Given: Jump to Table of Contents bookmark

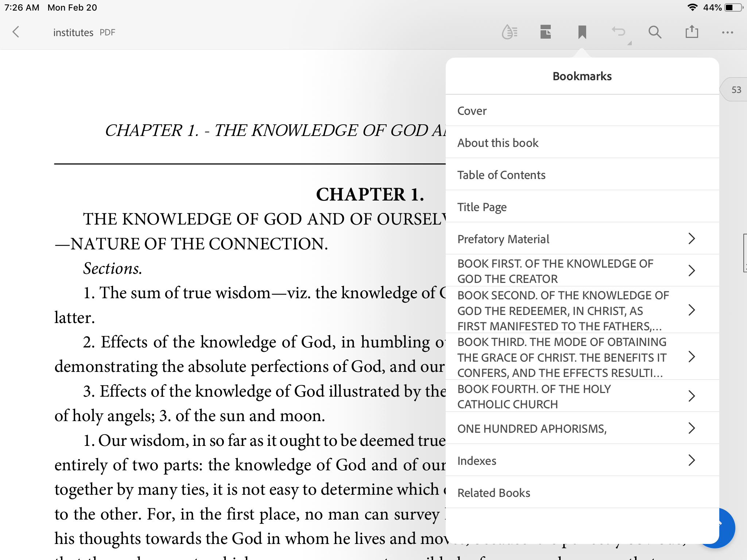Looking at the screenshot, I should tap(501, 175).
